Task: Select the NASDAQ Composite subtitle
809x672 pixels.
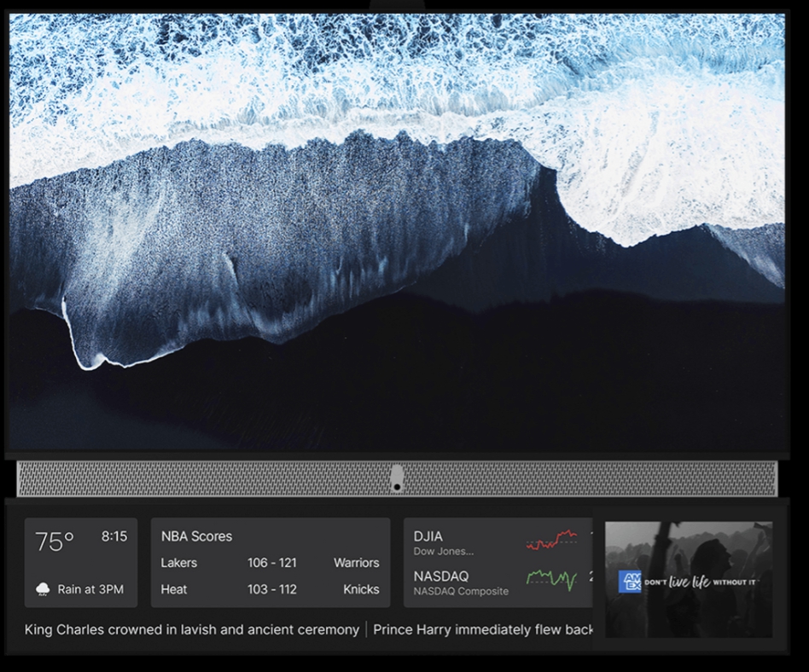Action: tap(462, 591)
